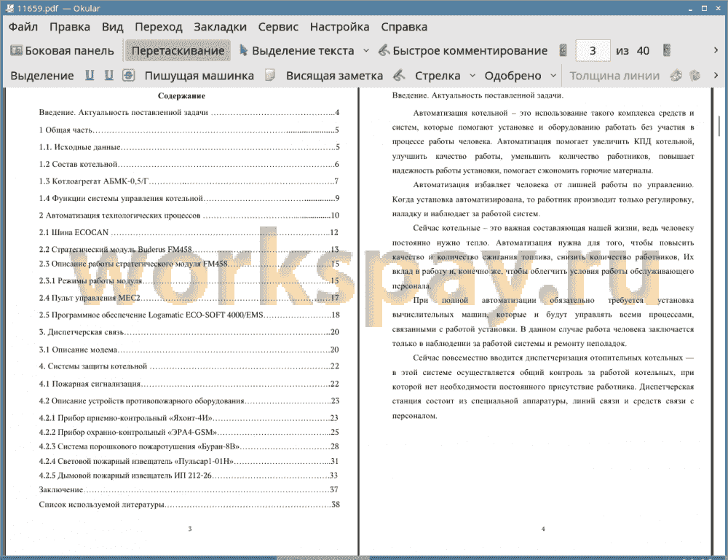728x560 pixels.
Task: Click the contents entry 3. Диспетчерская связь
Action: tap(189, 331)
